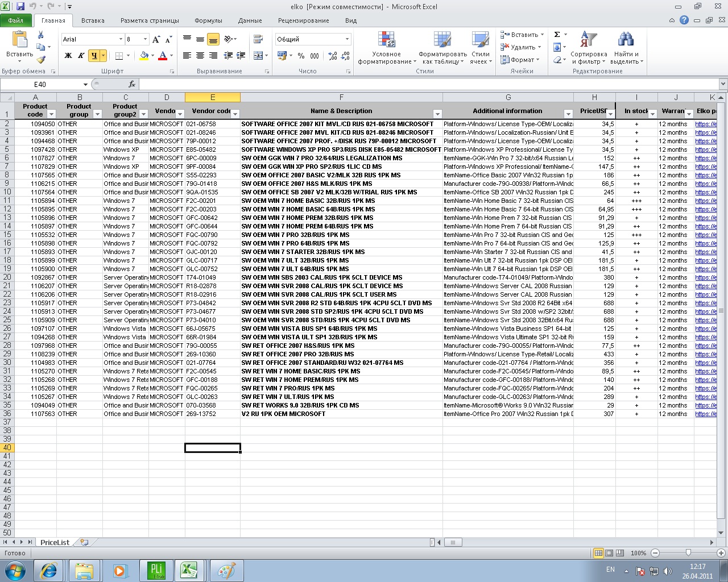Toggle wrap text in cells
The height and width of the screenshot is (582, 728).
258,39
